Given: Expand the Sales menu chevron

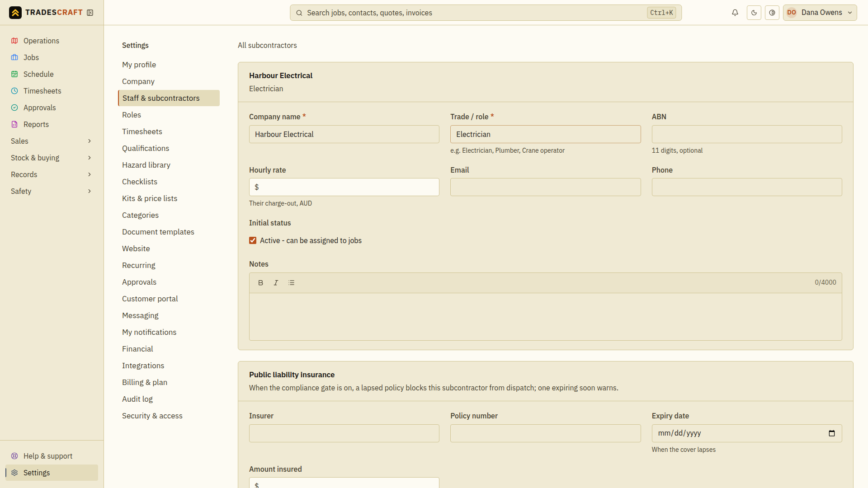Looking at the screenshot, I should 90,141.
